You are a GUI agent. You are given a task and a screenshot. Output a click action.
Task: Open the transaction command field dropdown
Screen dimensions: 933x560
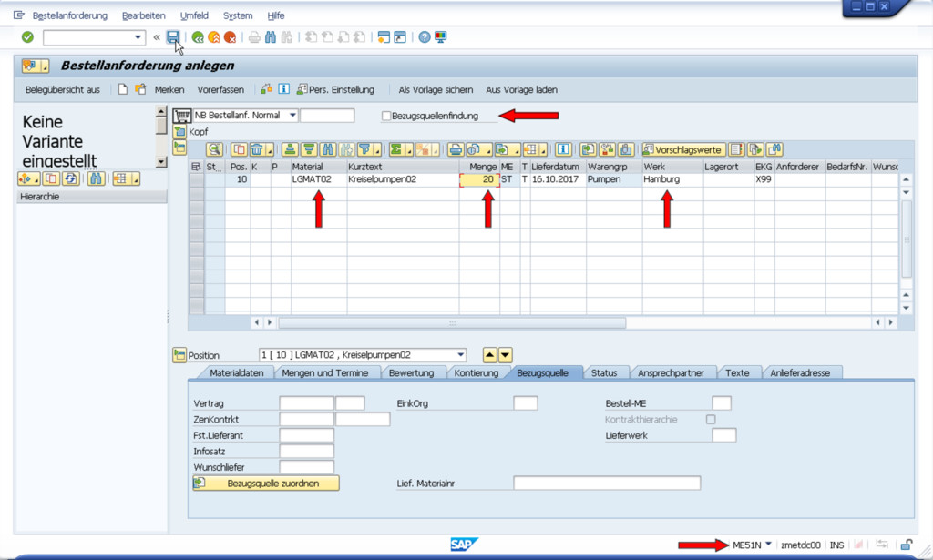tap(138, 37)
